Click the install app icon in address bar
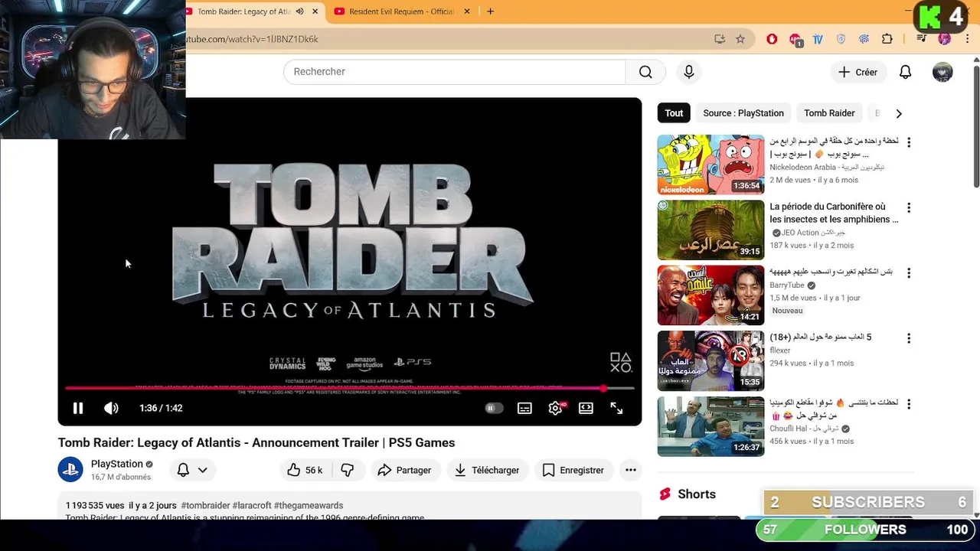This screenshot has width=980, height=551. point(720,39)
